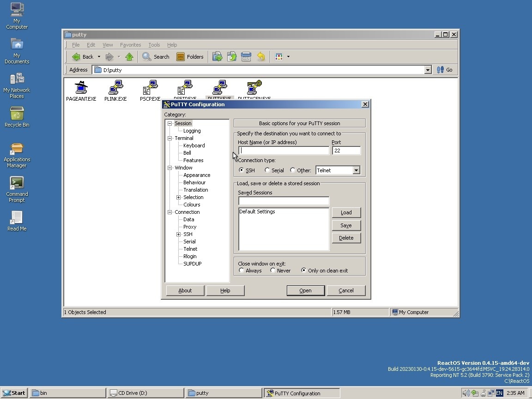Click Cancel in PuTTY Configuration
532x399 pixels.
tap(346, 290)
